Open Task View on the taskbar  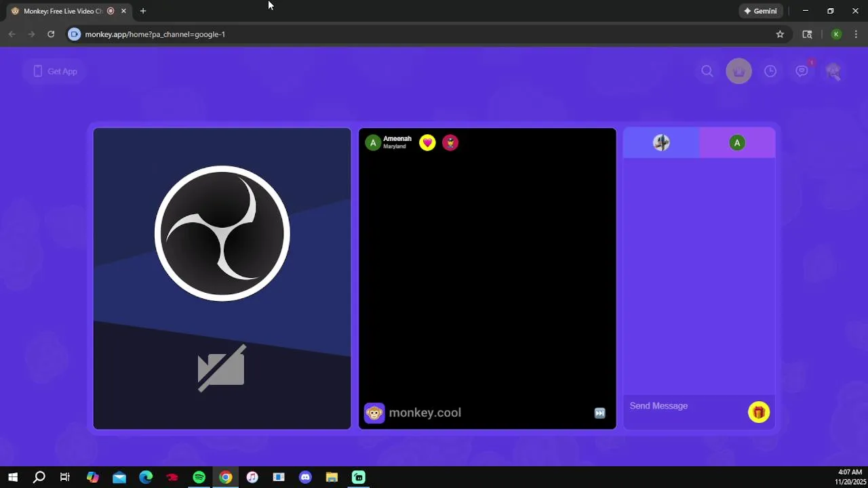click(x=65, y=477)
